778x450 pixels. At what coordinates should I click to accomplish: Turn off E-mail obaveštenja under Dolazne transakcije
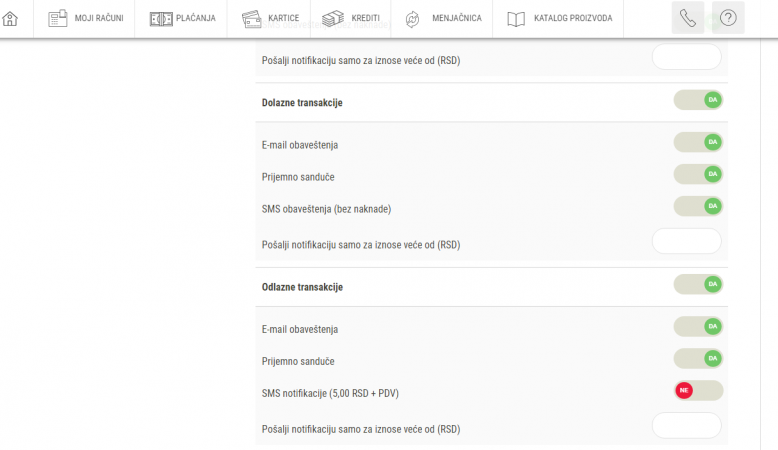[x=698, y=143]
